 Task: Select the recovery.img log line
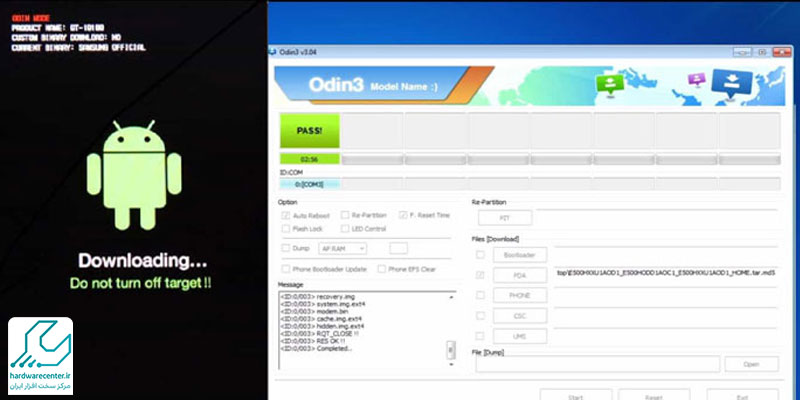click(317, 296)
